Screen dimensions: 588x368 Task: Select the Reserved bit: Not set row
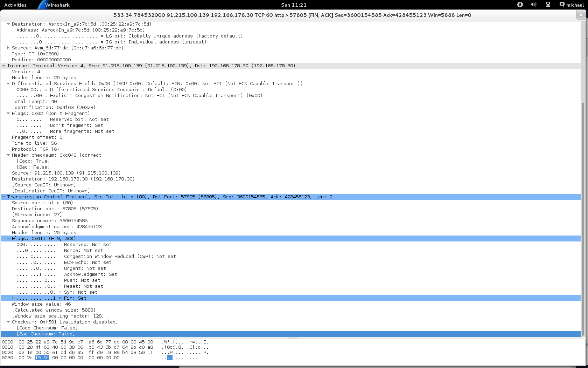coord(291,120)
